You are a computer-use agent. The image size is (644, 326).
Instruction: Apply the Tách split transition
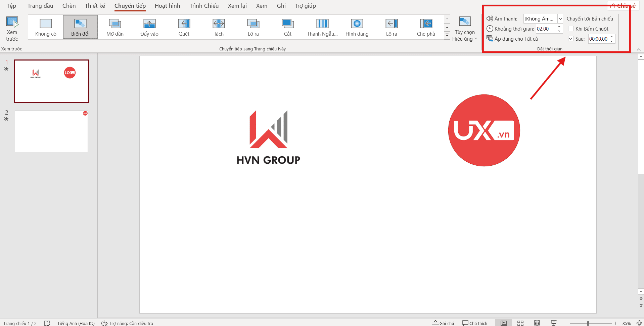[219, 27]
